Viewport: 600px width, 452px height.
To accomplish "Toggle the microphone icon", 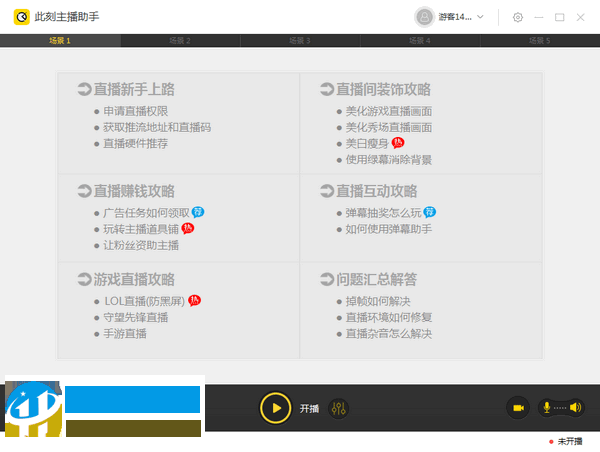I will point(547,408).
